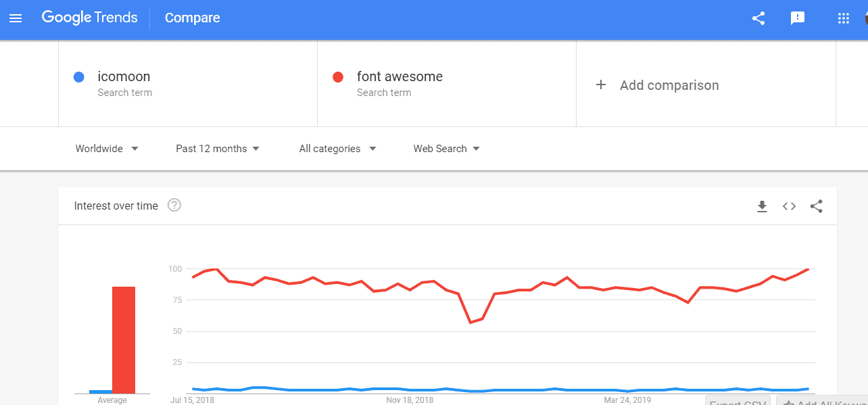
Task: Click the red average bar
Action: tap(124, 339)
